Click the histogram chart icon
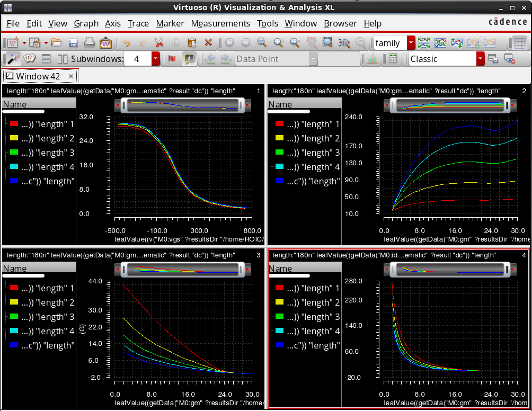 coord(371,59)
